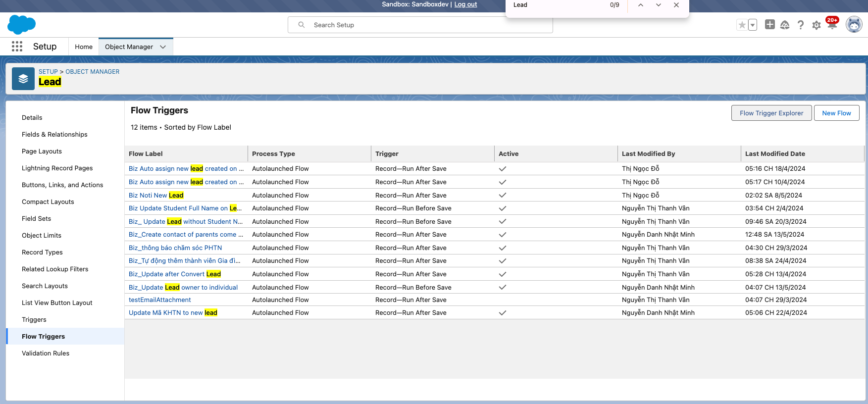Open the Biz Noti New Lead flow
The width and height of the screenshot is (868, 404).
click(156, 196)
